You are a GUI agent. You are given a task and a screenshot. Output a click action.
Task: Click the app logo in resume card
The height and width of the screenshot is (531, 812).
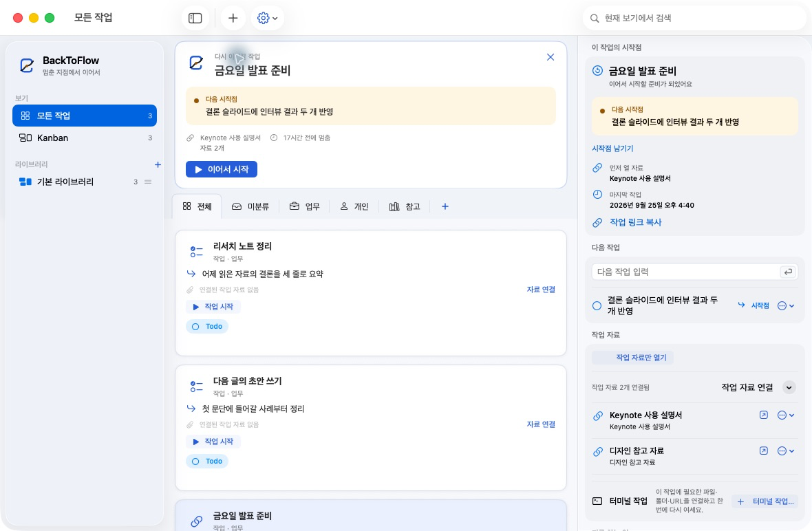point(196,63)
